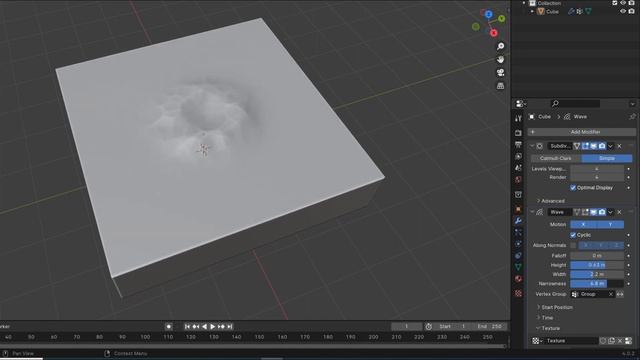Collapse the Texture section
This screenshot has height=360, width=640.
(548, 328)
